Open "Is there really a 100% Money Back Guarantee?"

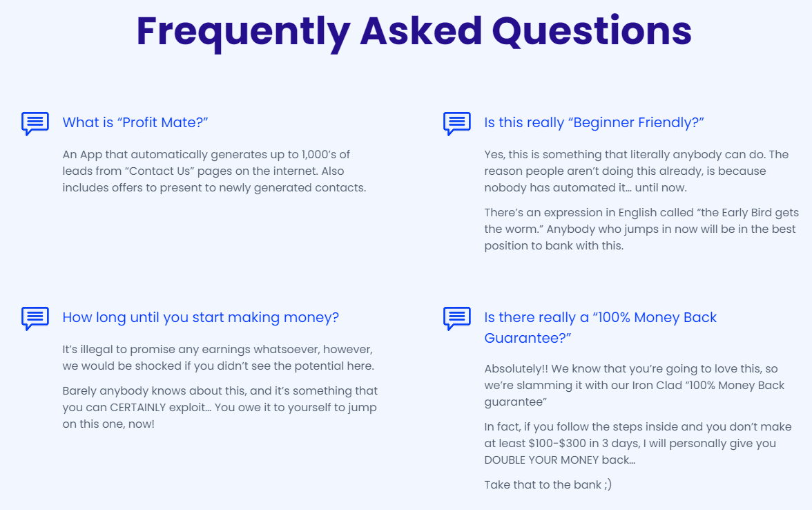click(x=600, y=328)
